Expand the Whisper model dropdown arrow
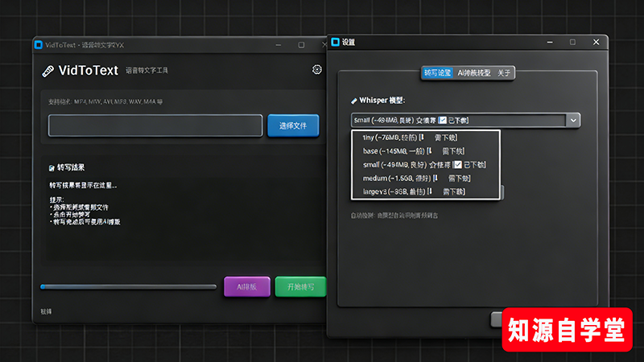Viewport: 644px width, 362px height. click(x=573, y=120)
